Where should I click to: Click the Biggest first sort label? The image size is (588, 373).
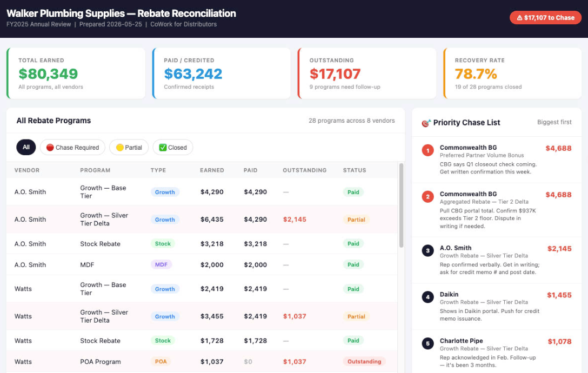pyautogui.click(x=554, y=122)
